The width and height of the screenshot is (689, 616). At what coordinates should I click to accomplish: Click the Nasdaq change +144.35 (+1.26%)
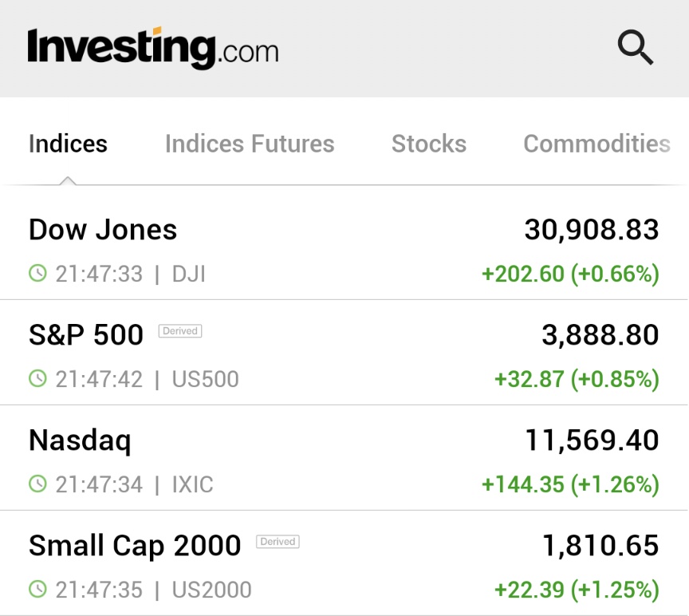tap(570, 484)
